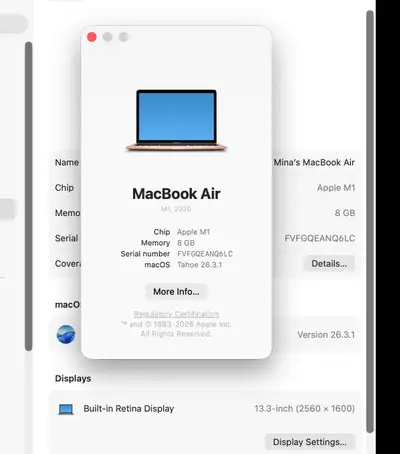Click the "Apple M1" value in settings pane
This screenshot has height=454, width=400.
click(336, 188)
